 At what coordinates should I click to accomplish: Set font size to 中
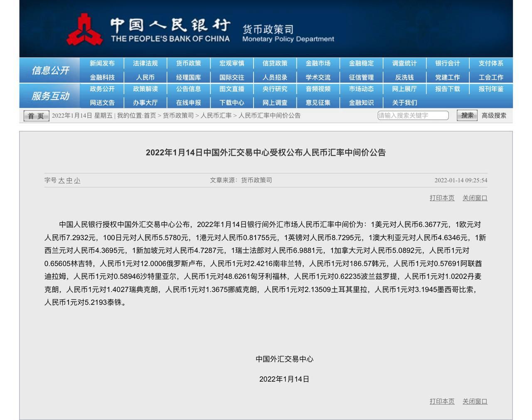tap(69, 180)
